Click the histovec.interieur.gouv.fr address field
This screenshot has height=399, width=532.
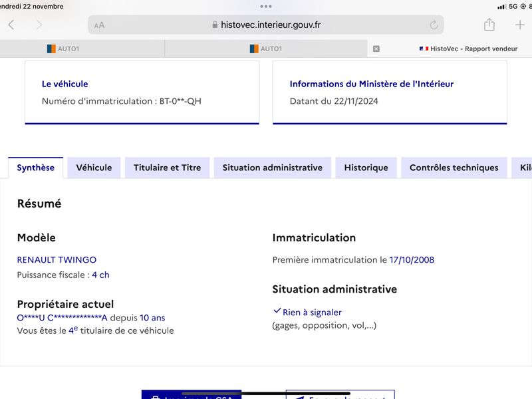click(x=266, y=25)
